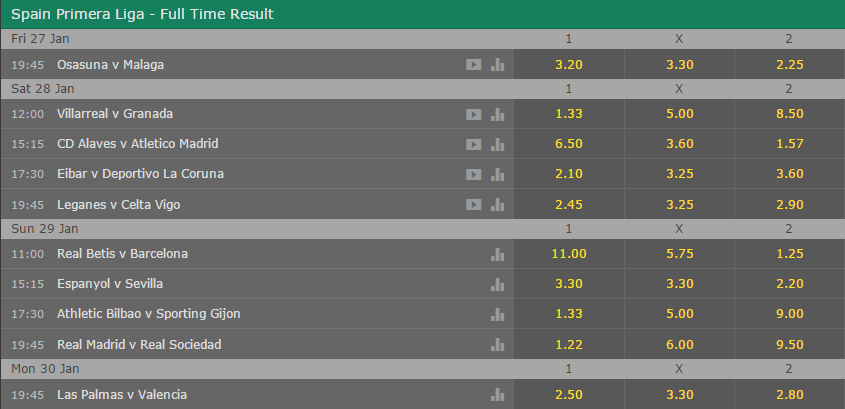This screenshot has width=845, height=409.
Task: Open live stream icon for Osasuna v Malaga
Action: (473, 64)
